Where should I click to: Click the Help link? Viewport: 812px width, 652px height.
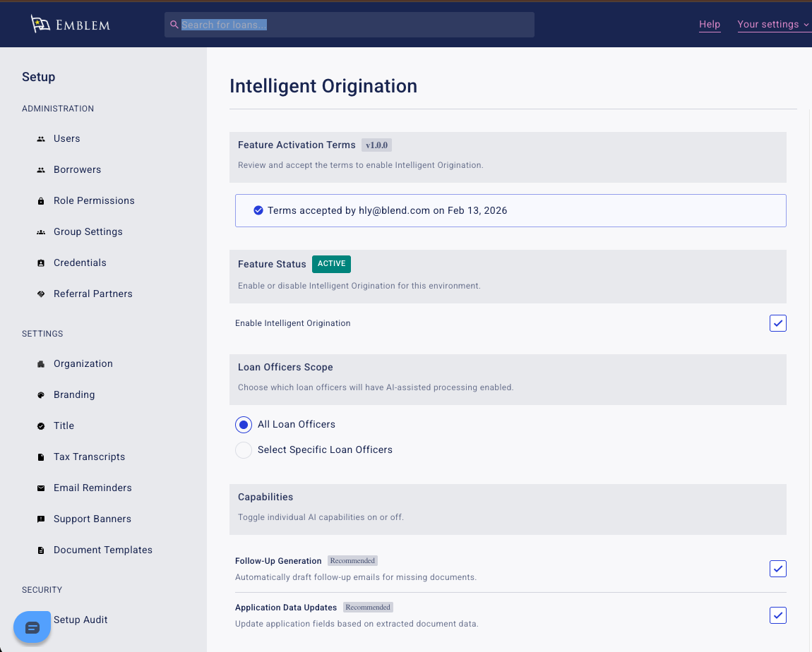click(710, 25)
